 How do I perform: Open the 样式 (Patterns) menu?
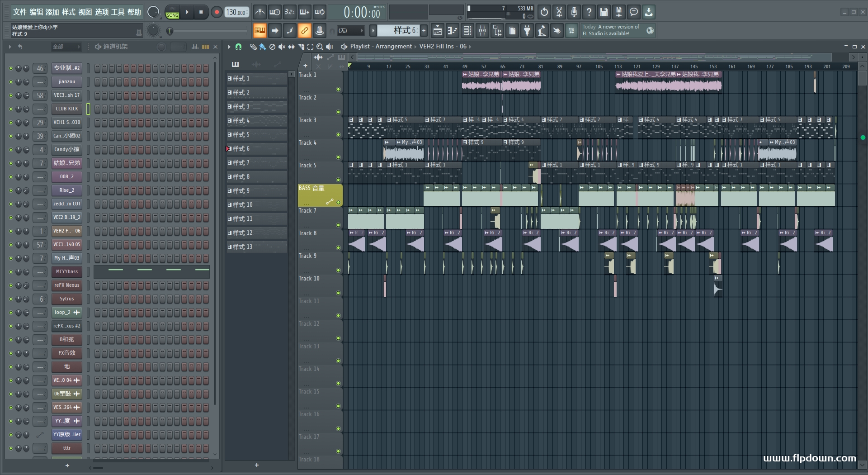coord(69,12)
